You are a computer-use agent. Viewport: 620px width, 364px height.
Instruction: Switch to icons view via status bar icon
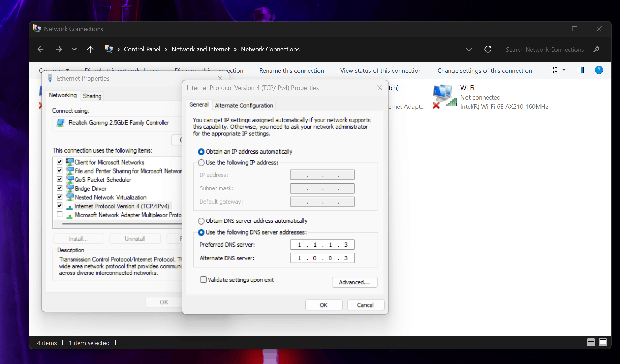click(x=603, y=342)
